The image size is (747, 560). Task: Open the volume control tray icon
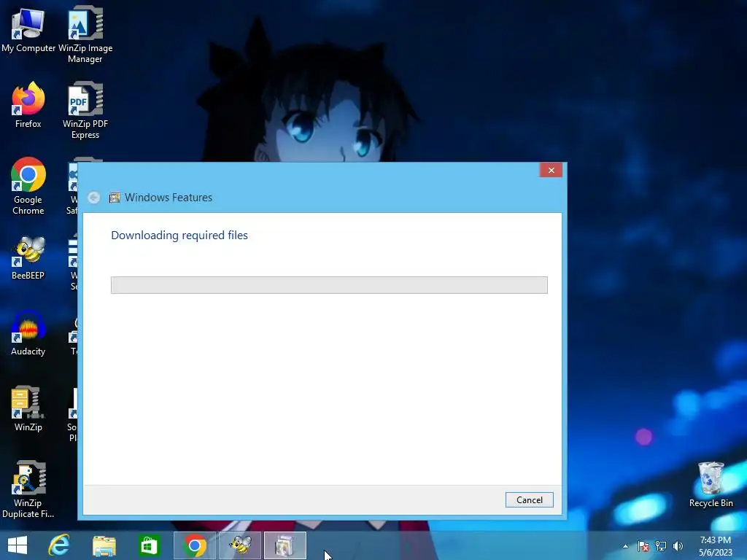678,546
